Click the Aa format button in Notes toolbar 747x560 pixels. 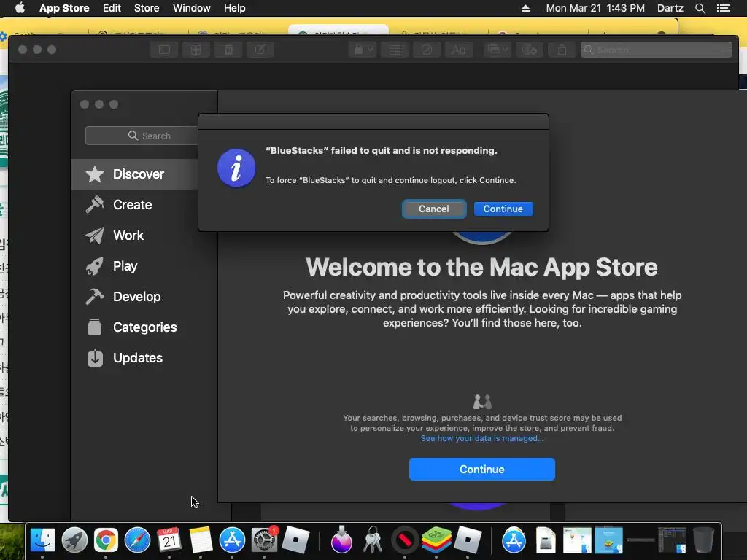point(459,50)
